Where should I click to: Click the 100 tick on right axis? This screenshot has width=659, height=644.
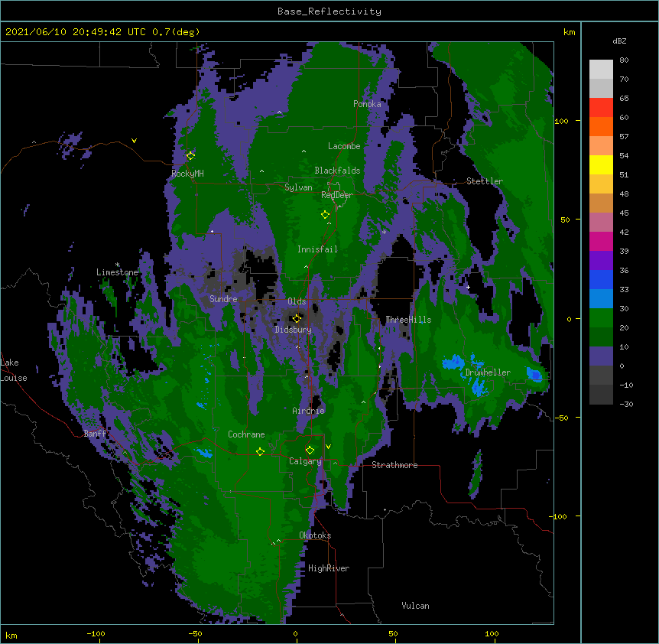pyautogui.click(x=561, y=122)
